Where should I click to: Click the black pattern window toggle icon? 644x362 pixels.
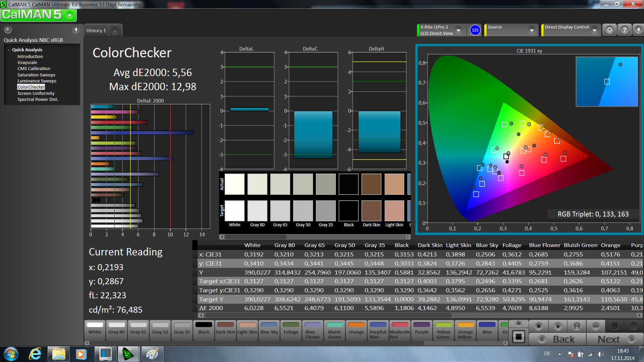pos(519,337)
